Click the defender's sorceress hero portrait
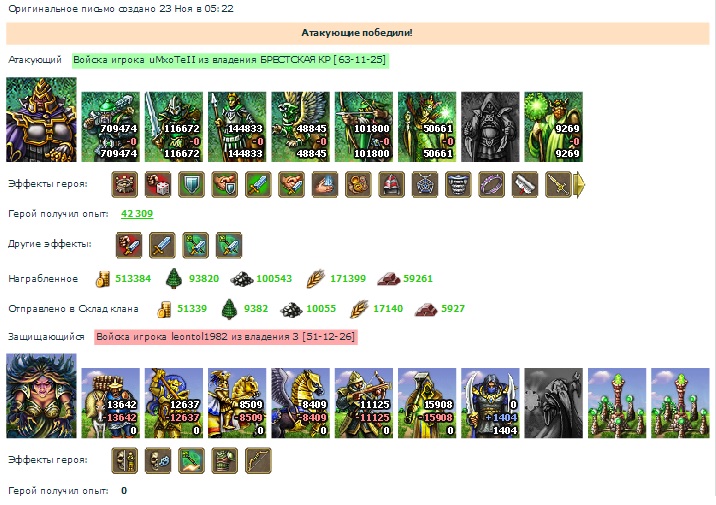 41,395
